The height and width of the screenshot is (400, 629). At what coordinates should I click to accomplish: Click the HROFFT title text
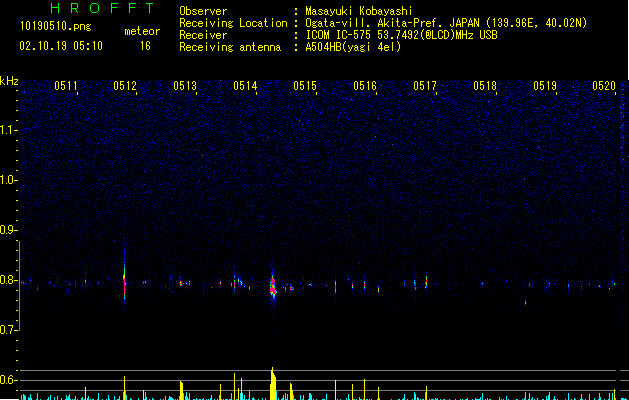click(x=103, y=8)
